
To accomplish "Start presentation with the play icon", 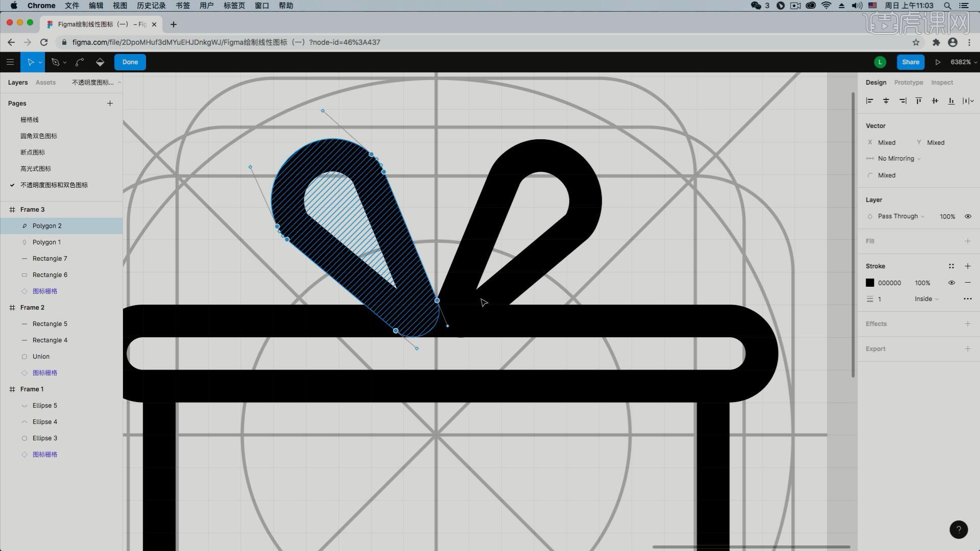I will [x=938, y=62].
